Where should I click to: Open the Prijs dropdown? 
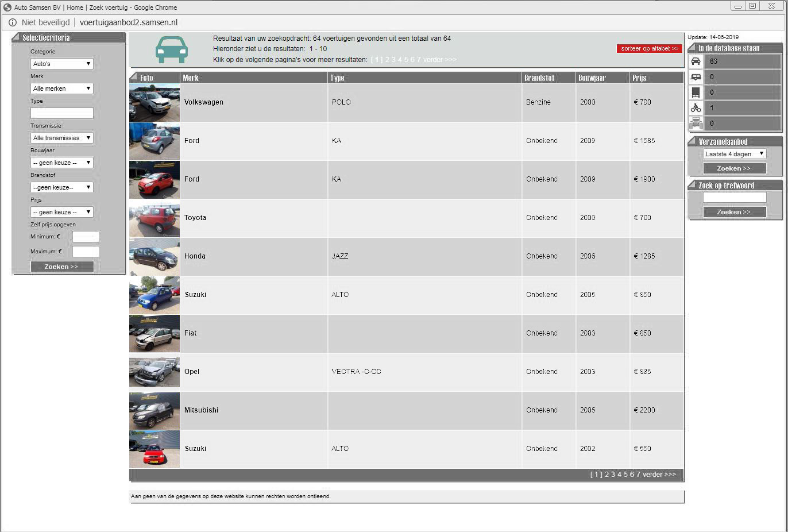pyautogui.click(x=62, y=212)
